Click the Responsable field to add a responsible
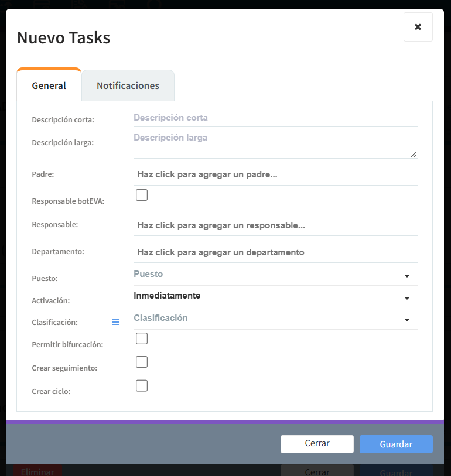Screen dimensions: 451x476 275,225
